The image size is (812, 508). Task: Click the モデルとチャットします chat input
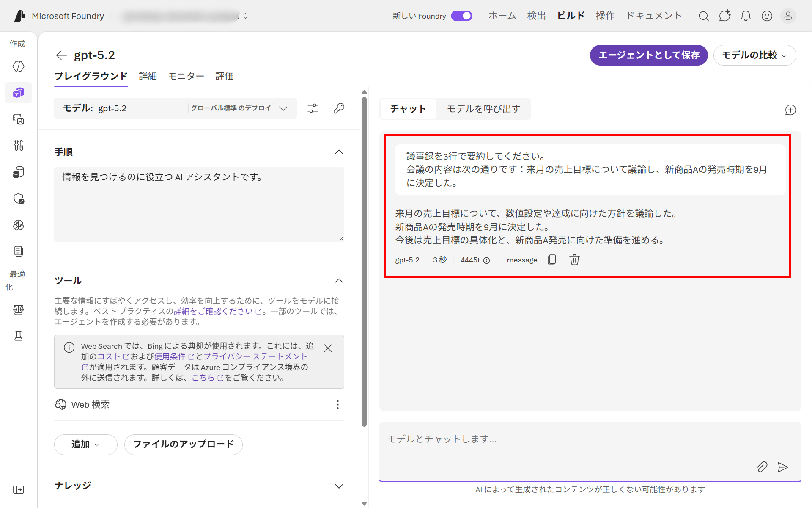click(x=590, y=451)
